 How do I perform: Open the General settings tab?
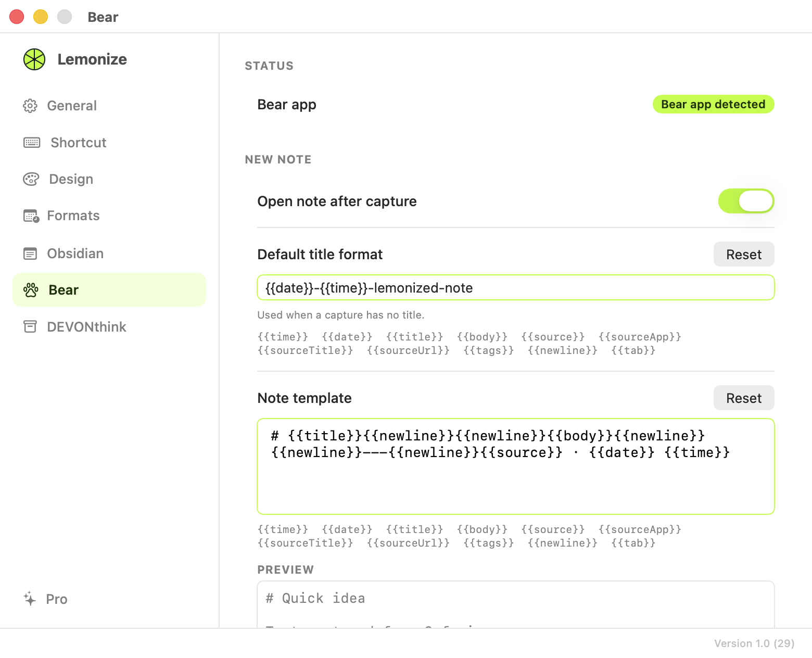click(x=109, y=106)
